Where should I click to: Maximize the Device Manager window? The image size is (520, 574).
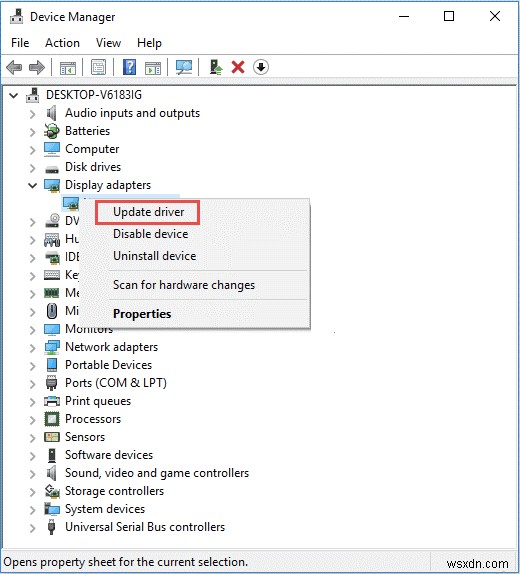pyautogui.click(x=449, y=16)
